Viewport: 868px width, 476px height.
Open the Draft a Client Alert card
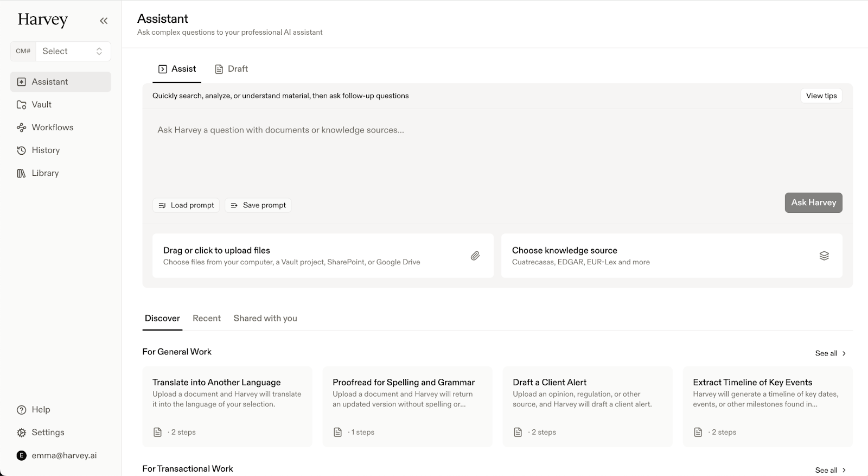[588, 406]
